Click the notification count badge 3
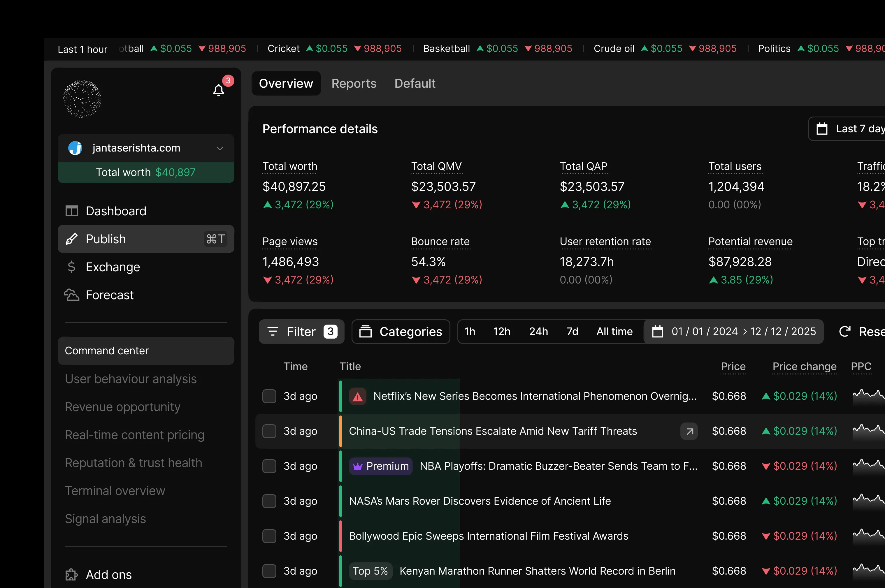 tap(228, 81)
